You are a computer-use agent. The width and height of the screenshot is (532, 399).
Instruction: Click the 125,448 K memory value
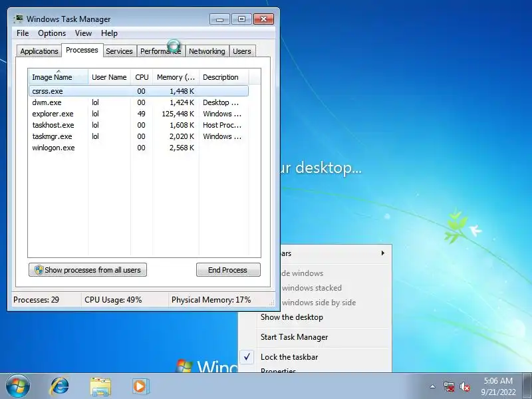[178, 114]
